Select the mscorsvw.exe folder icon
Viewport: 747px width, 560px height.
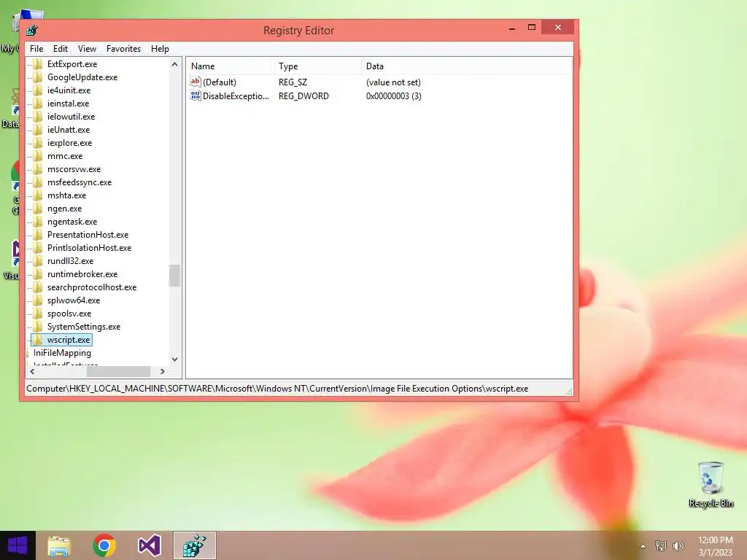click(x=38, y=169)
